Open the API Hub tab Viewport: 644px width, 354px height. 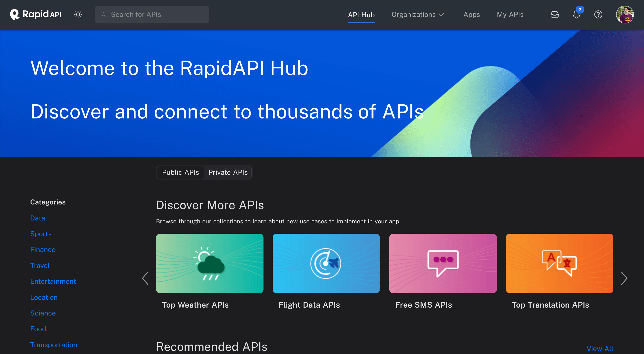[x=361, y=15]
